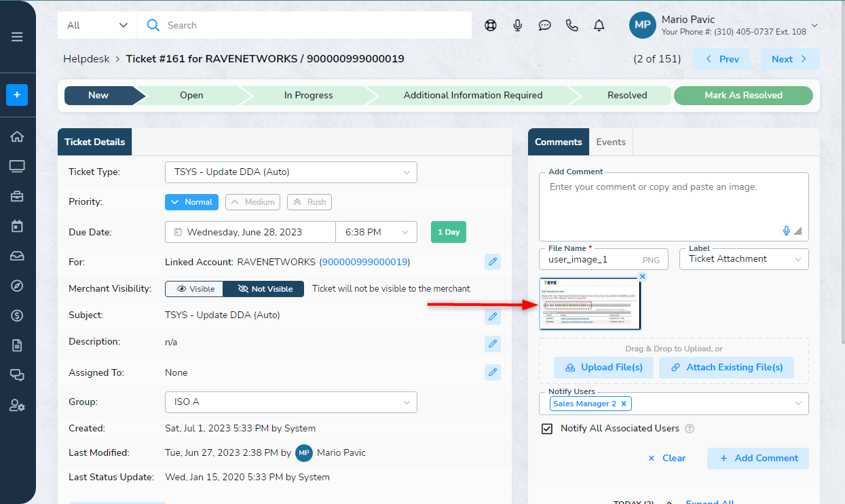
Task: Click the due date Wednesday, June 28, 2023 field
Action: [250, 232]
